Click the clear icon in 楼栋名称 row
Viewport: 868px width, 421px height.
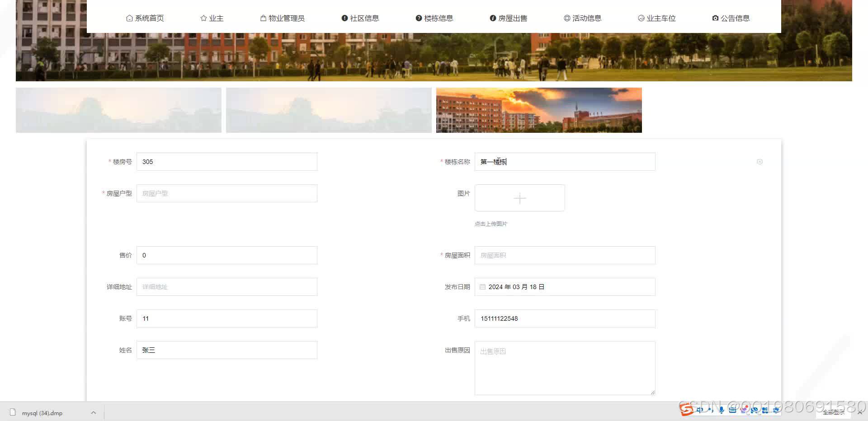(x=759, y=162)
